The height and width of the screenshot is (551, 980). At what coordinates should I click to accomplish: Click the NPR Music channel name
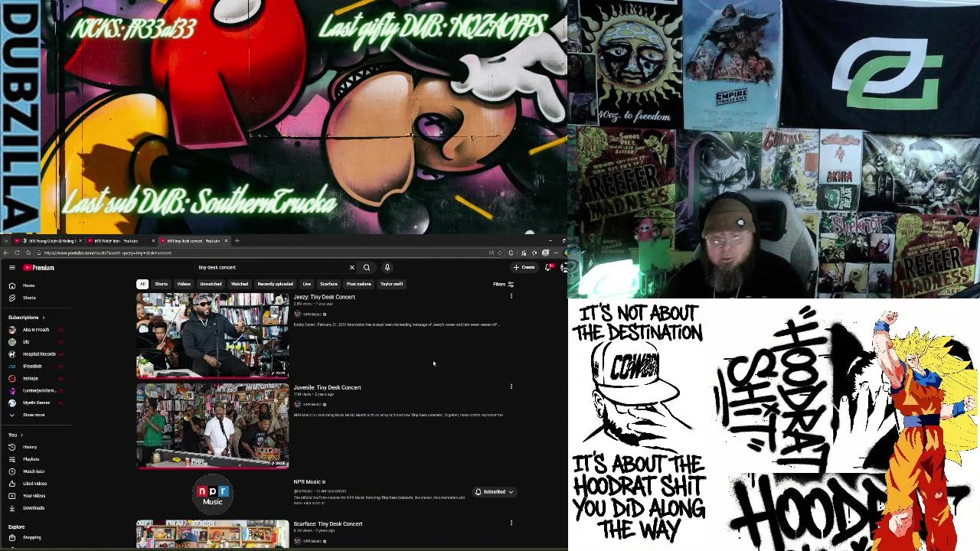click(x=307, y=482)
